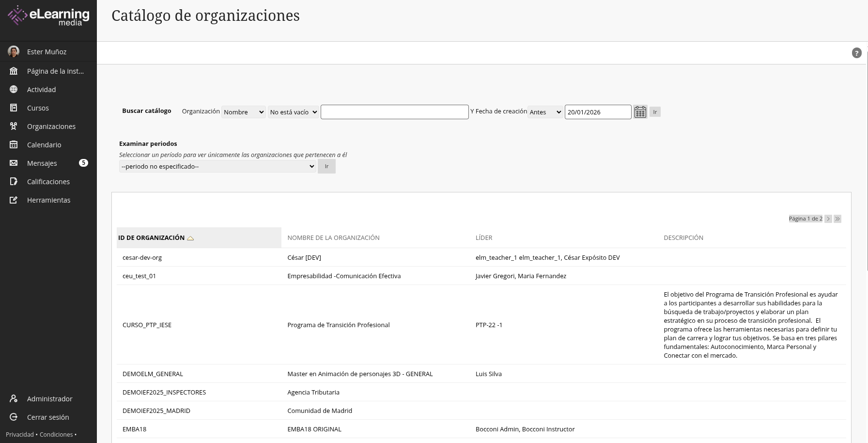This screenshot has width=868, height=443.
Task: Sort by Líder column header
Action: [484, 237]
